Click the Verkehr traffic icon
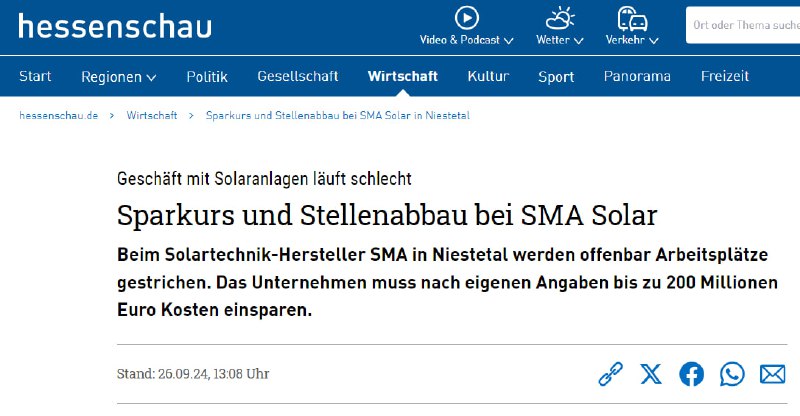Screen dimensions: 800x416 (632, 18)
